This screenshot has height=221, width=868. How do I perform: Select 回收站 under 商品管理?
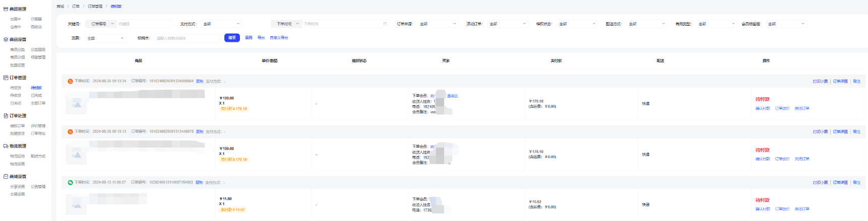[x=36, y=27]
